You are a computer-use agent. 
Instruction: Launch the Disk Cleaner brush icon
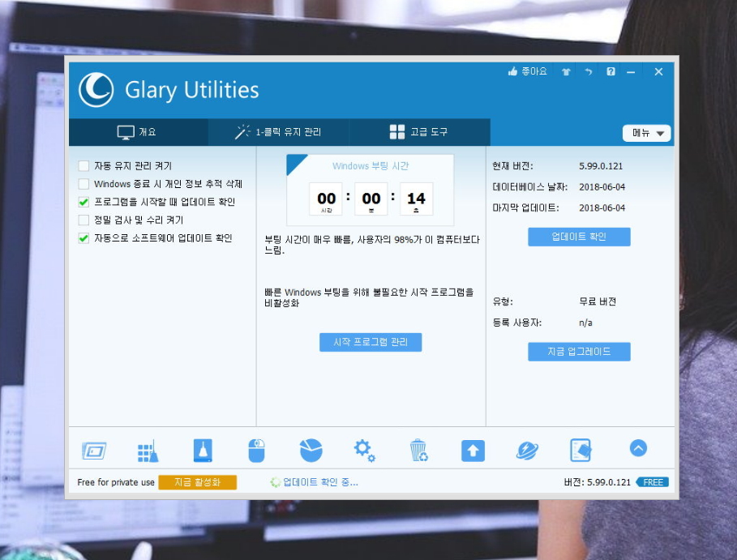point(203,451)
